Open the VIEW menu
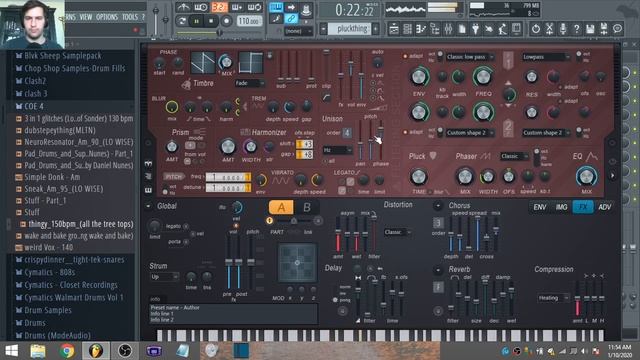Image resolution: width=640 pixels, height=360 pixels. tap(86, 17)
